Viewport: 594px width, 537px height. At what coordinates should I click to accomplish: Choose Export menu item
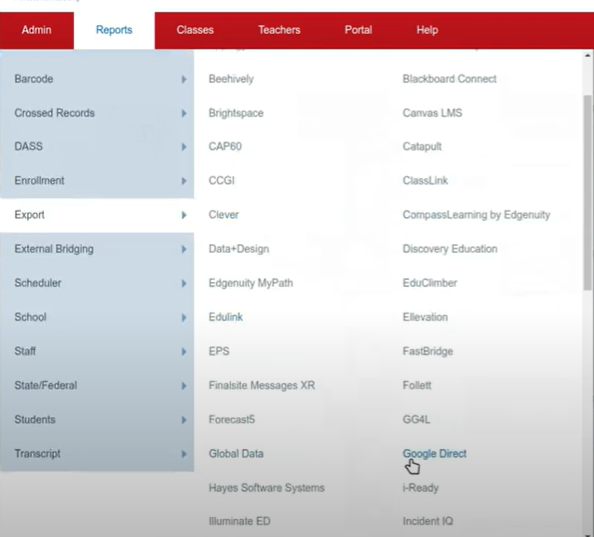pyautogui.click(x=97, y=215)
